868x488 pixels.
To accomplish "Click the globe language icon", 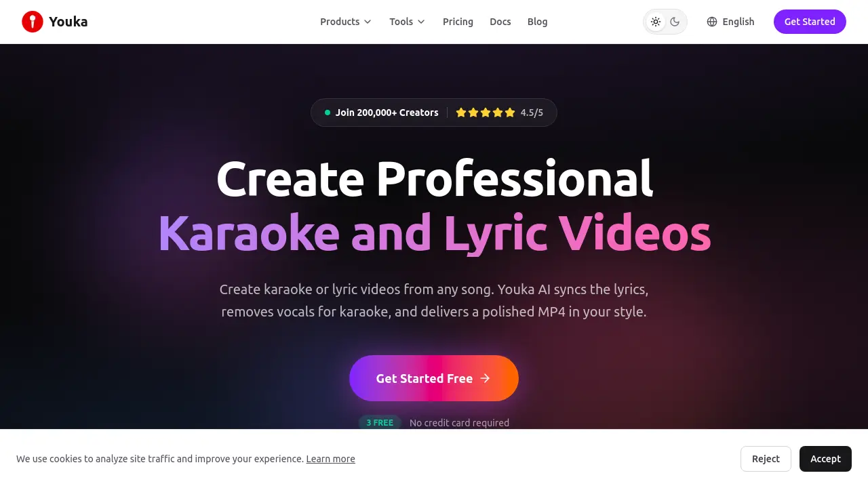I will 712,22.
